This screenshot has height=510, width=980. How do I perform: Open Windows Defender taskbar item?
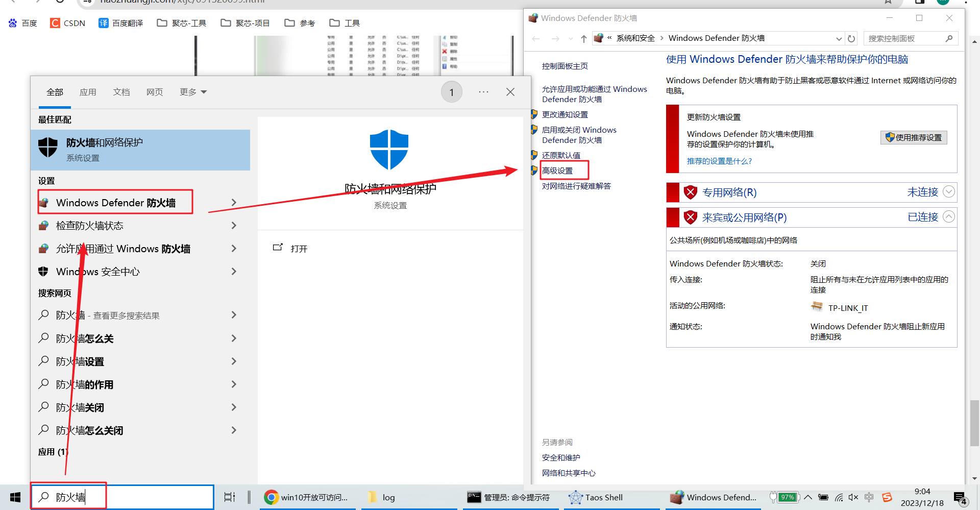pyautogui.click(x=714, y=497)
